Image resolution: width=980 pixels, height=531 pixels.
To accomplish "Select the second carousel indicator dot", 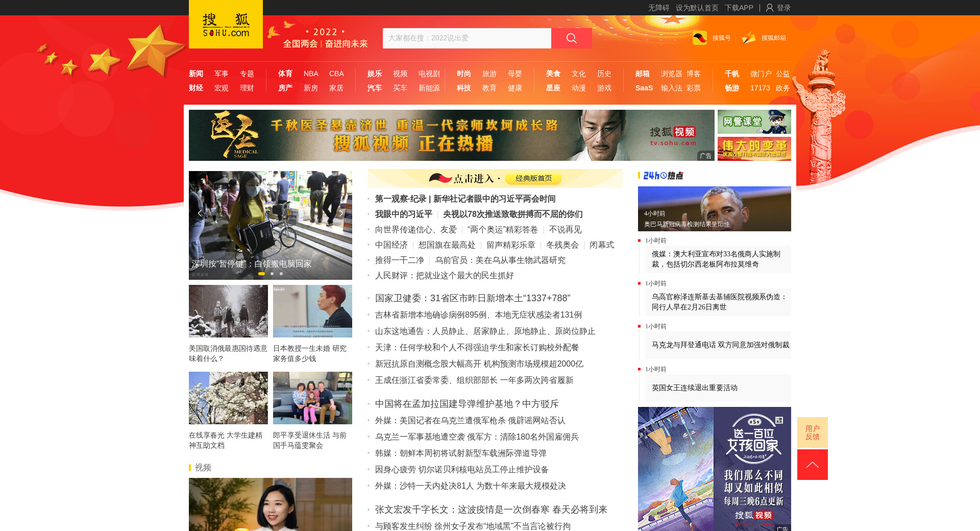I will [272, 274].
